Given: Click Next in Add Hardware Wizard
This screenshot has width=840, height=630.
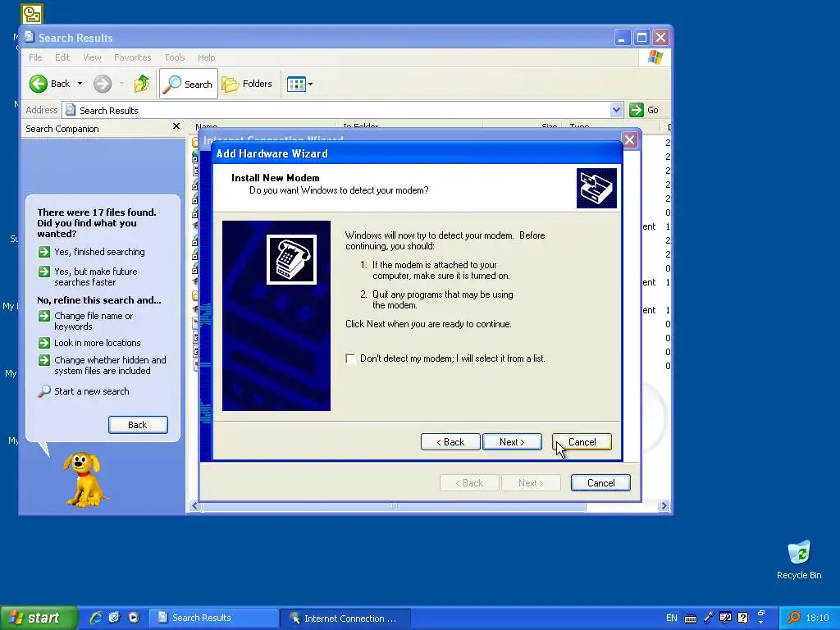Looking at the screenshot, I should tap(512, 442).
